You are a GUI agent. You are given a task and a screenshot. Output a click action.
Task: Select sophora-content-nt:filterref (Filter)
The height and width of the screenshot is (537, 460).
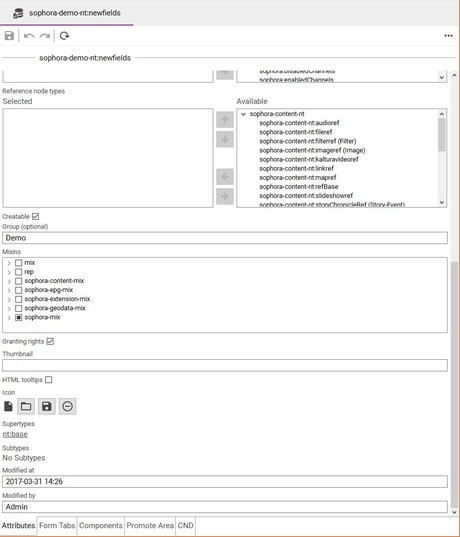(308, 141)
